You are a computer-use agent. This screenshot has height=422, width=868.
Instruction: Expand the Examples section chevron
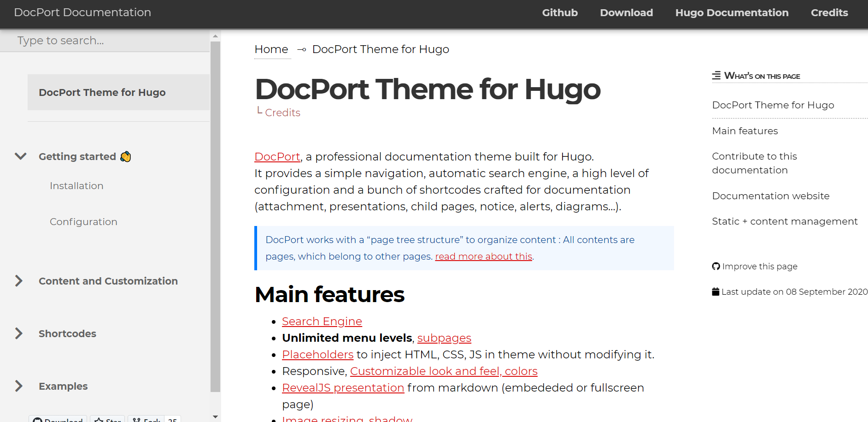coord(19,386)
